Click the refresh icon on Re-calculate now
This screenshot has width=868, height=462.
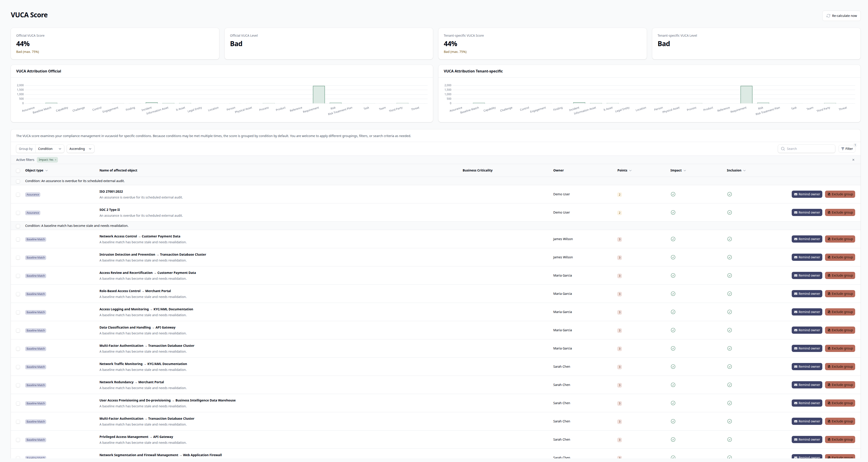(828, 16)
